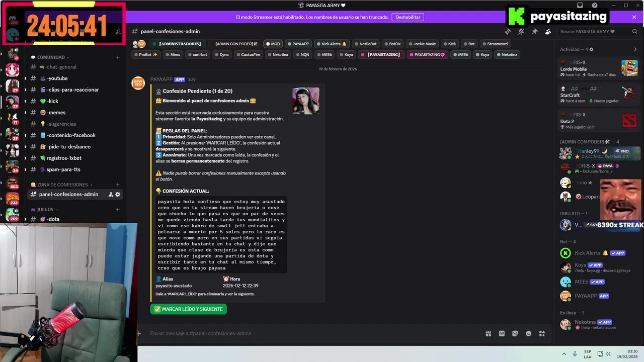Open the spam-para-tts channel
This screenshot has width=644, height=362.
(75, 169)
